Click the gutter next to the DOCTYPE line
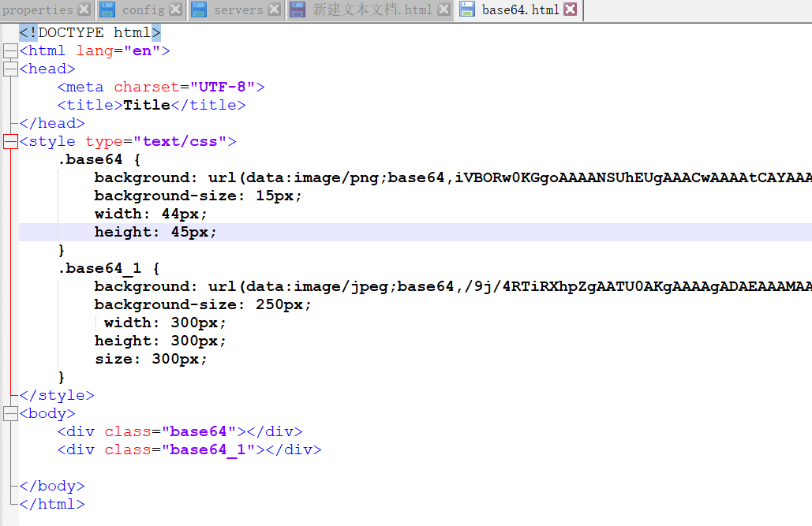This screenshot has height=526, width=812. point(9,32)
